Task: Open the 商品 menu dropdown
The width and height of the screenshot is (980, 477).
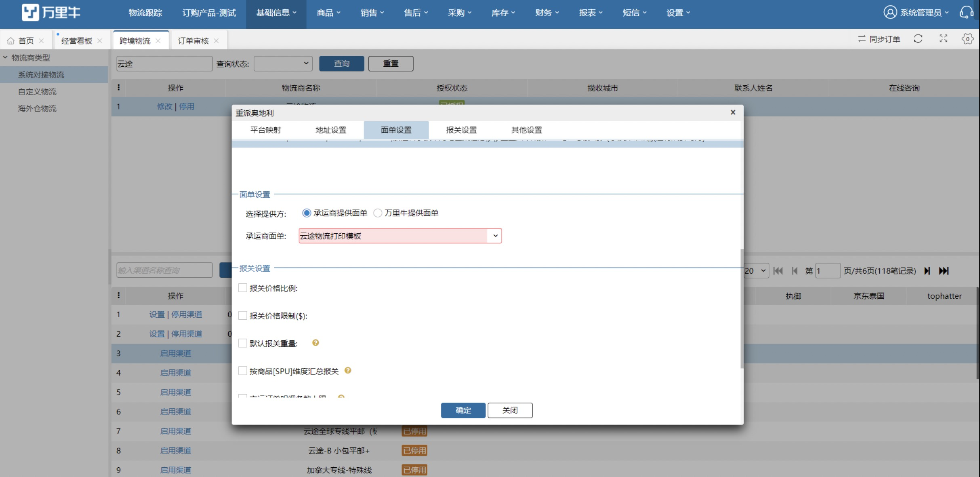Action: 328,13
